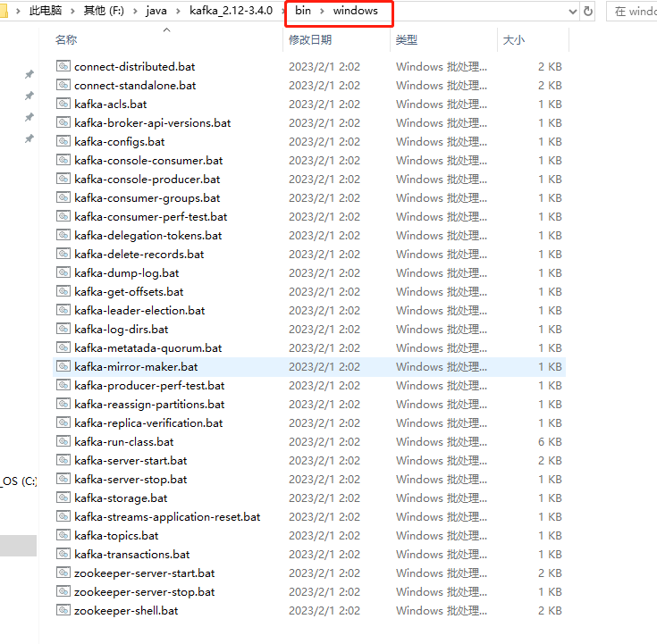The height and width of the screenshot is (644, 657).
Task: Expand the chevron after 其他 (F:) in the path
Action: pos(135,12)
